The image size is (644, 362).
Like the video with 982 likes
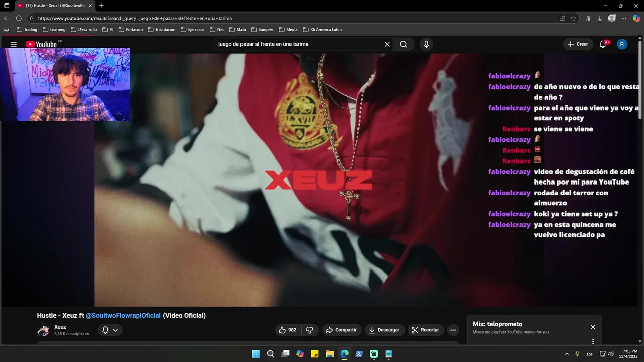click(x=287, y=330)
